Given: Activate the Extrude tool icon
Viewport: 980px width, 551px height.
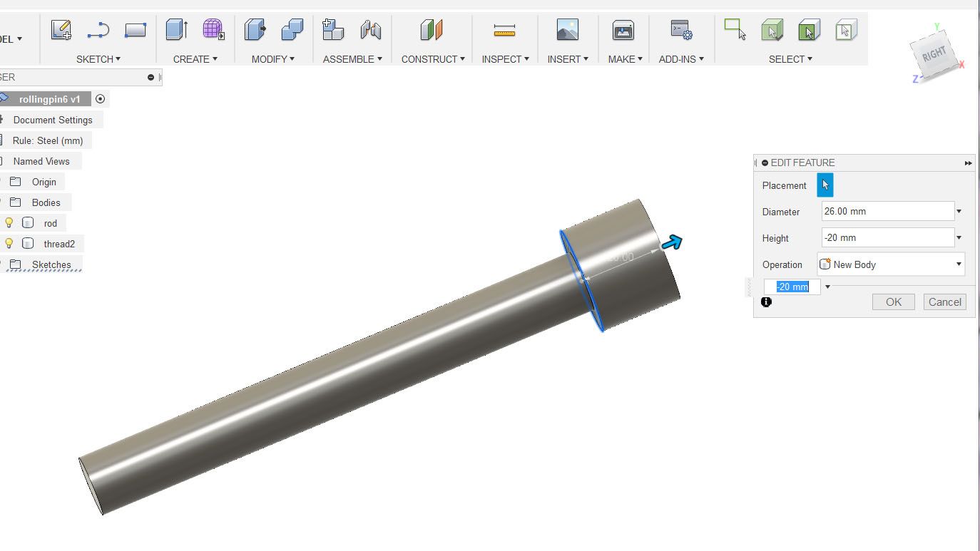Looking at the screenshot, I should click(177, 29).
